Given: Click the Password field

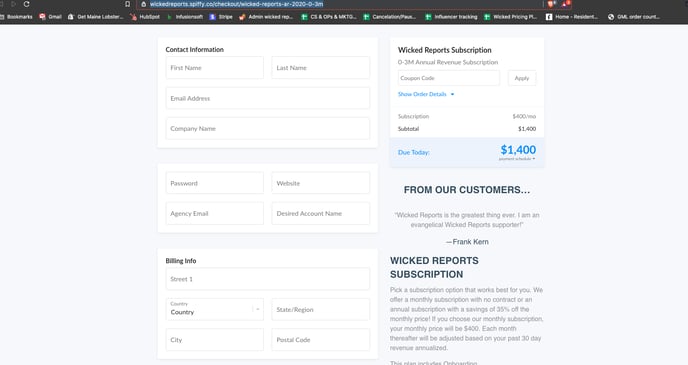Looking at the screenshot, I should click(x=215, y=183).
